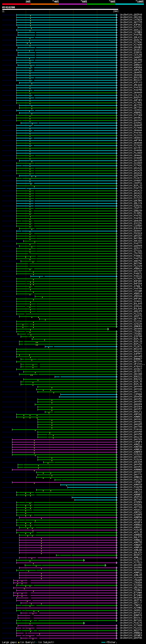Select the UniRef100_P12471 label
Image resolution: width=146 pixels, height=644 pixels.
(x=131, y=347)
